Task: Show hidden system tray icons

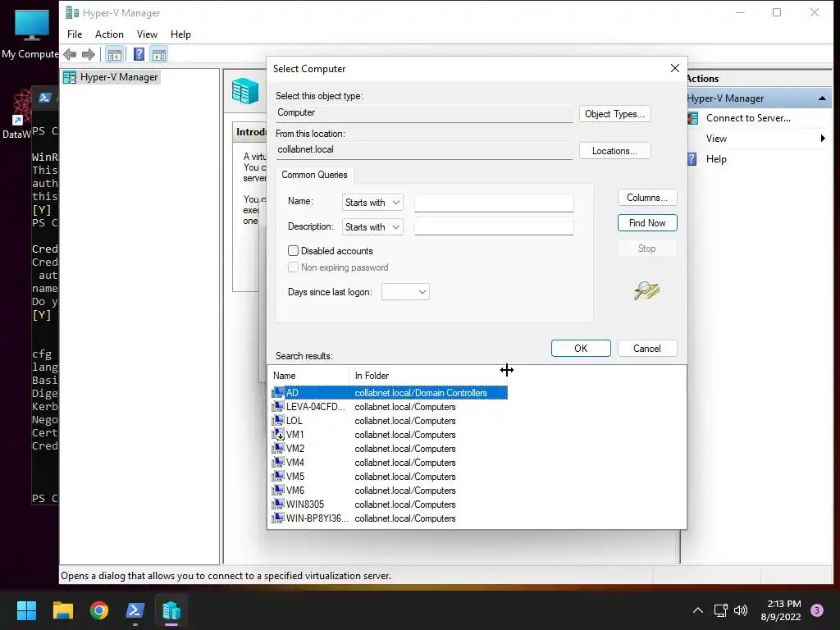Action: click(x=698, y=610)
